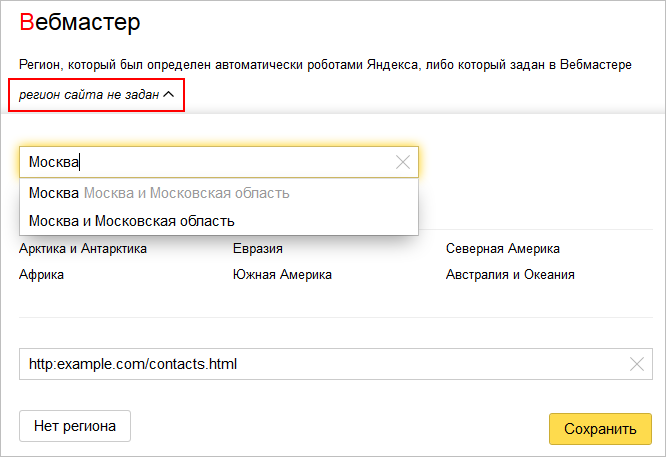Viewport: 666px width, 457px height.
Task: Select the Северная Америка region
Action: [x=502, y=248]
